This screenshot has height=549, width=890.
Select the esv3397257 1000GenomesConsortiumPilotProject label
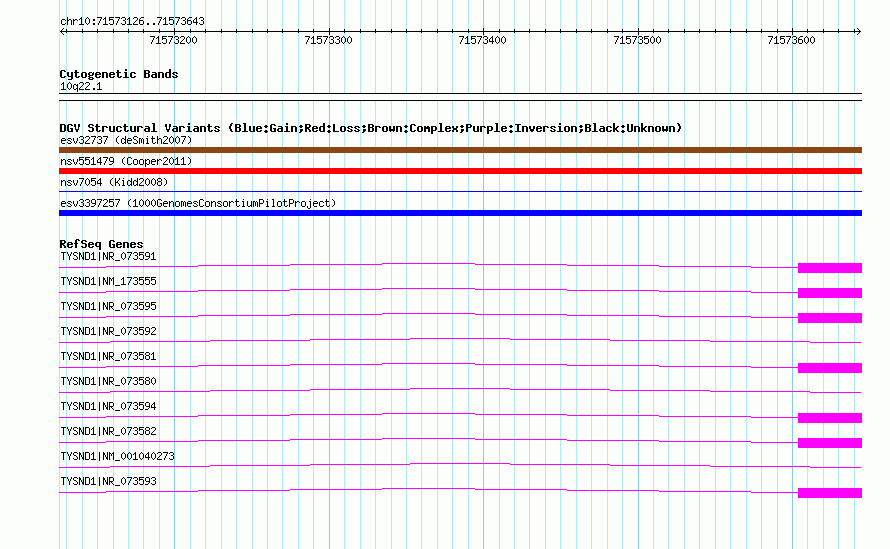coord(198,203)
